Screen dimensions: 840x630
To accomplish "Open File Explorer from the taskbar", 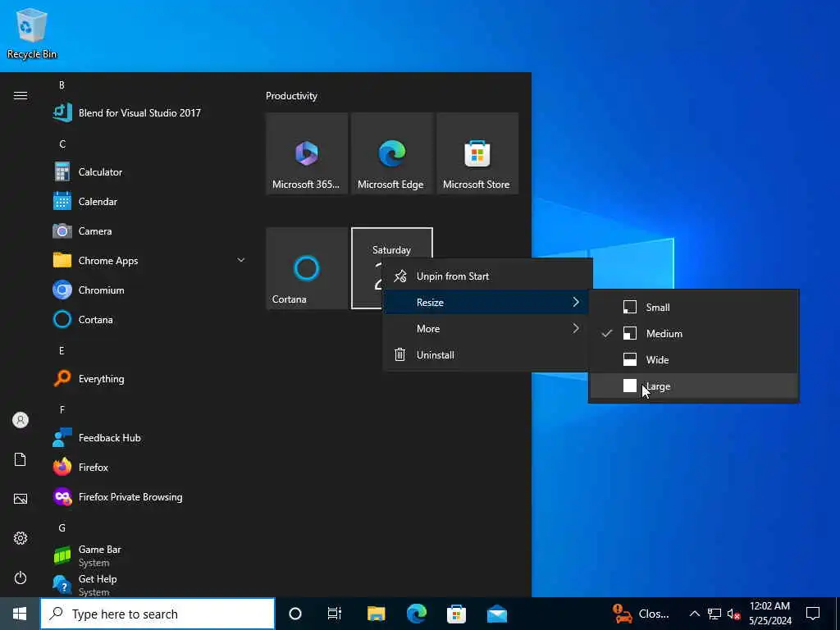I will pos(376,614).
